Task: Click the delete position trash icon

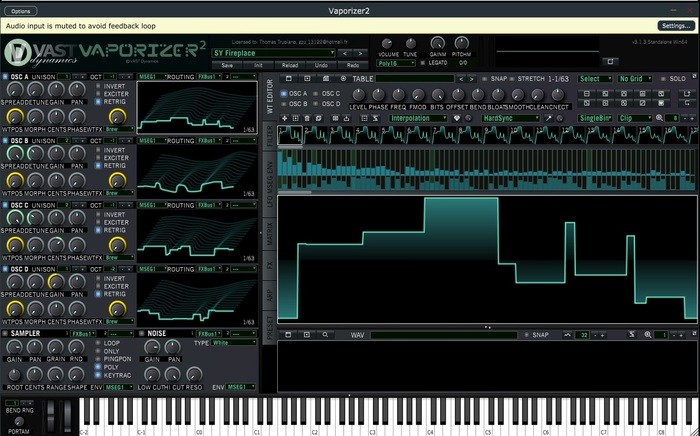Action: click(x=307, y=118)
